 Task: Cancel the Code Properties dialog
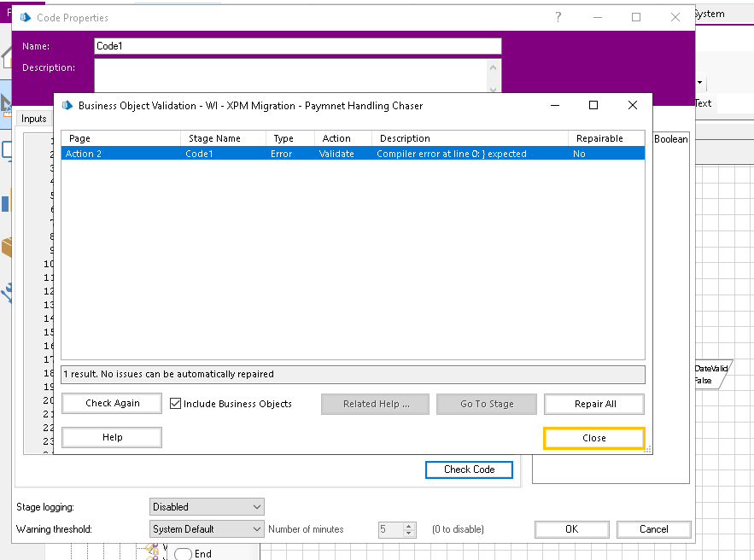[x=653, y=529]
